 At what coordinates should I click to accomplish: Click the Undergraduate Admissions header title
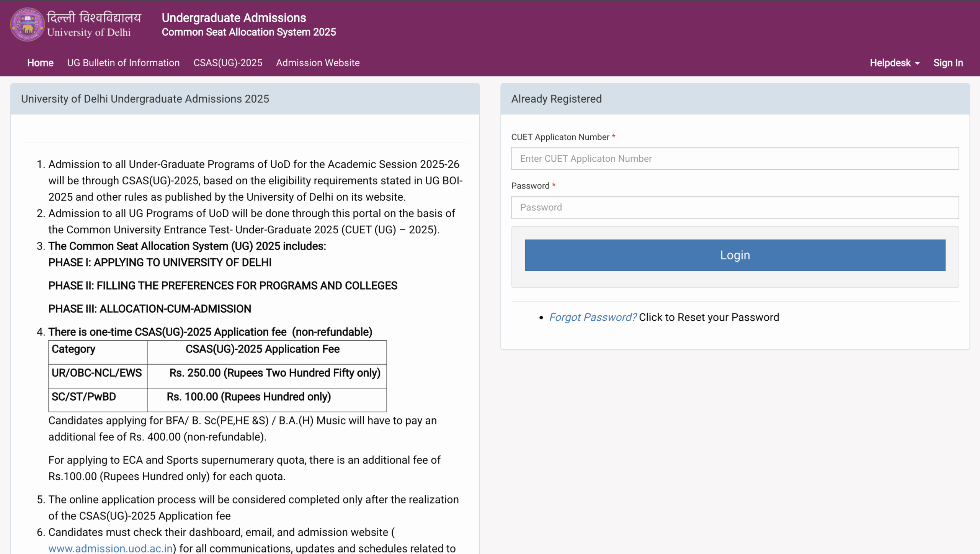(x=234, y=18)
